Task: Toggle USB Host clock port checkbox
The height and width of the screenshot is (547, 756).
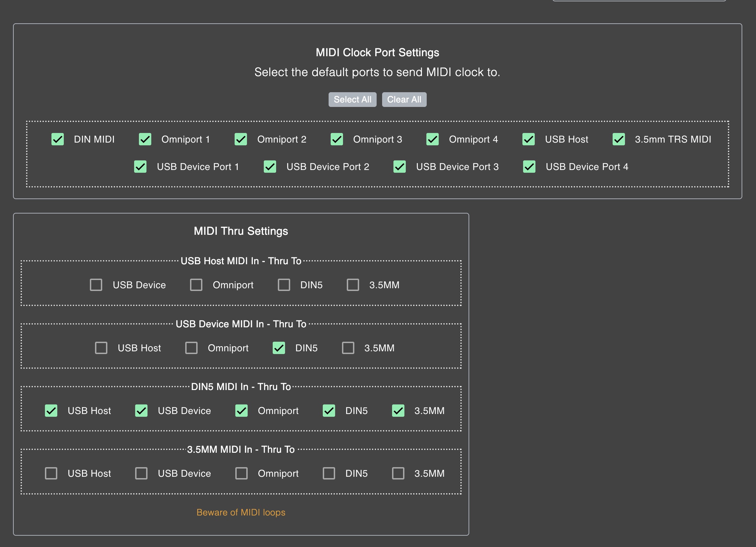Action: click(x=529, y=139)
